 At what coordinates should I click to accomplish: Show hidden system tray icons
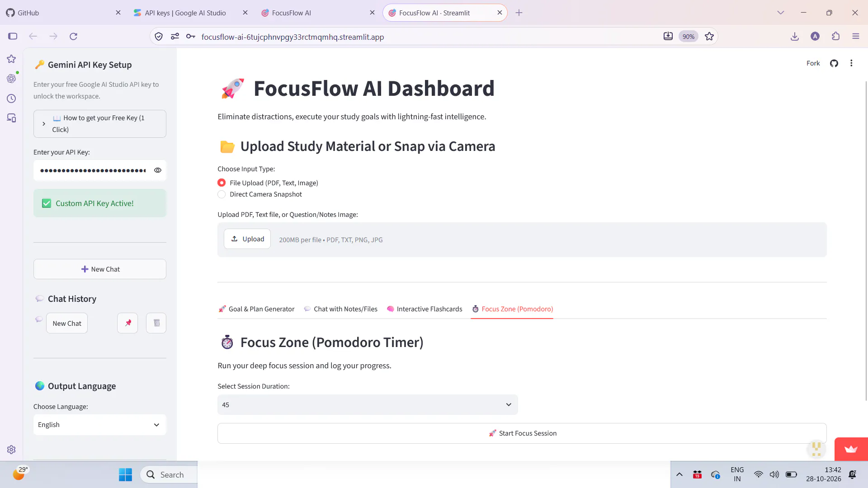pyautogui.click(x=679, y=474)
